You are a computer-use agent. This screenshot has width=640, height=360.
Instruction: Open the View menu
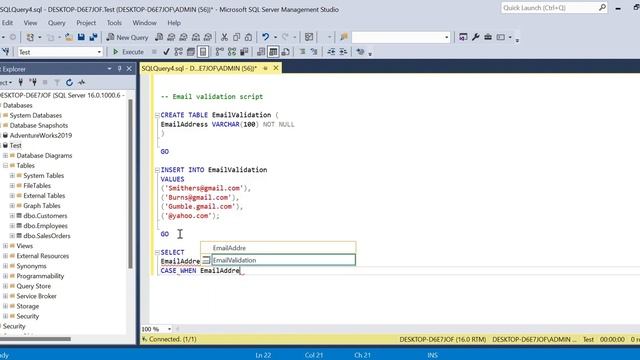30,23
